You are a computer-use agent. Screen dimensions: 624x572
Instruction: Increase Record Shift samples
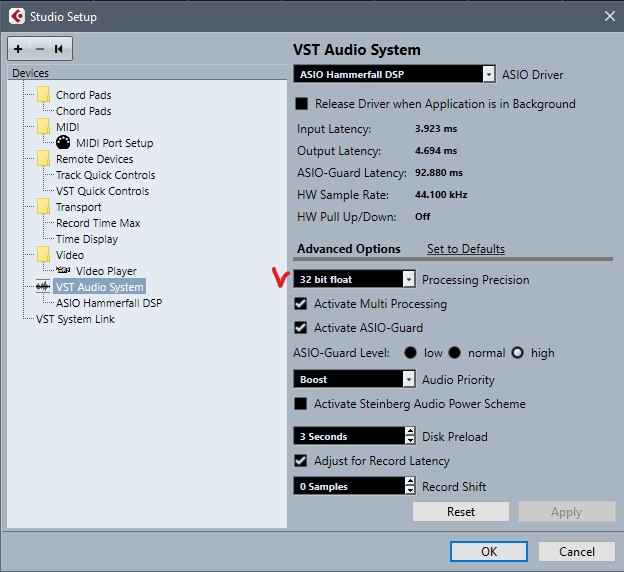pyautogui.click(x=410, y=481)
